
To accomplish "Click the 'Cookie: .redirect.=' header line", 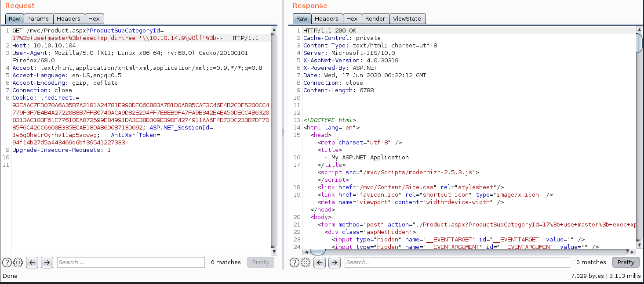I will point(46,98).
